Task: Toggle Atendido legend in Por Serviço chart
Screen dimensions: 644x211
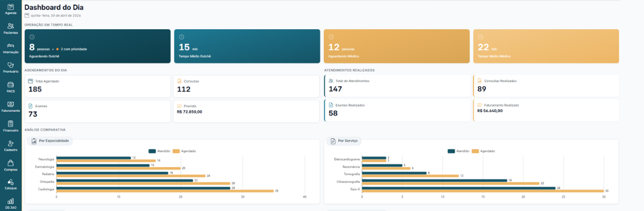Action: [x=458, y=151]
